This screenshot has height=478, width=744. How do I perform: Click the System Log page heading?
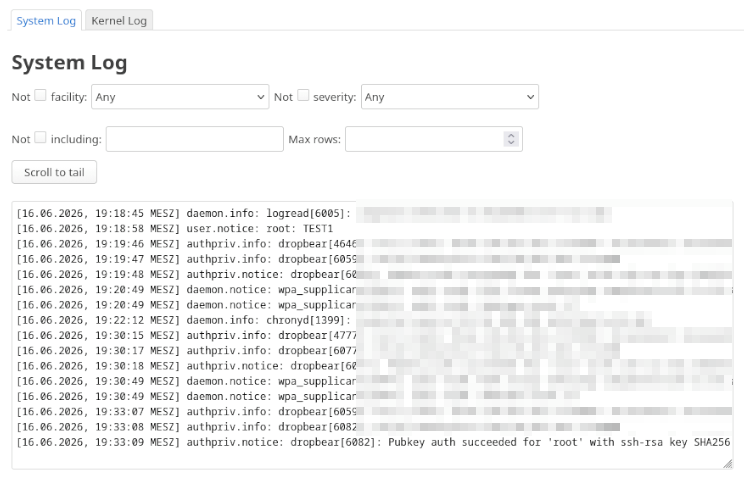[x=69, y=63]
